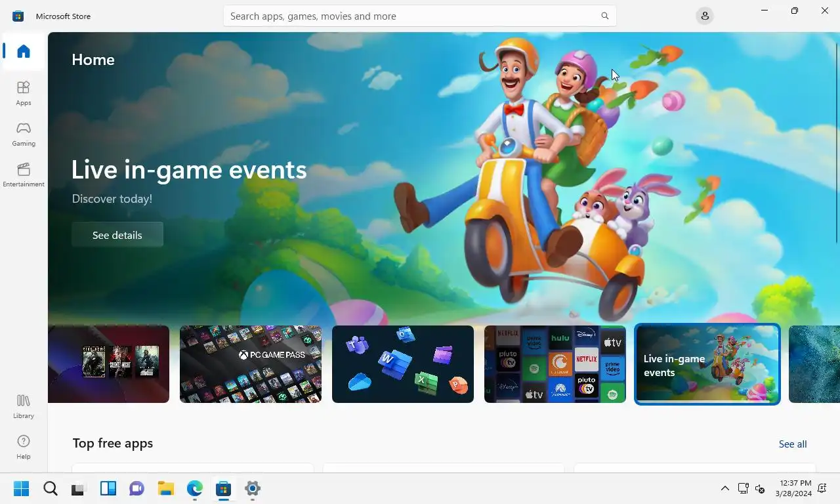
Task: Restore down the Microsoft Store window
Action: pos(795,10)
